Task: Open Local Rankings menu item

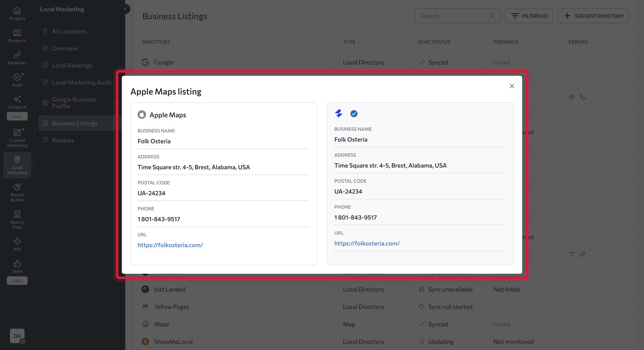Action: (x=72, y=65)
